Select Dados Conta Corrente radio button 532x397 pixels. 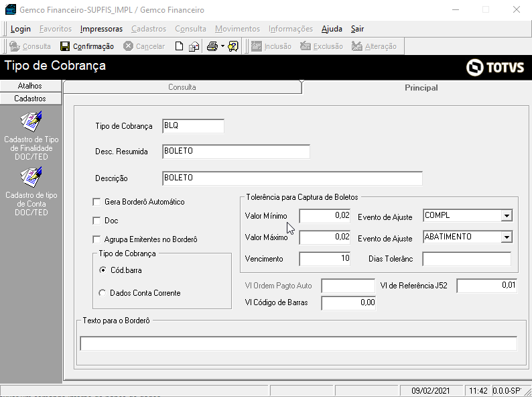[102, 293]
